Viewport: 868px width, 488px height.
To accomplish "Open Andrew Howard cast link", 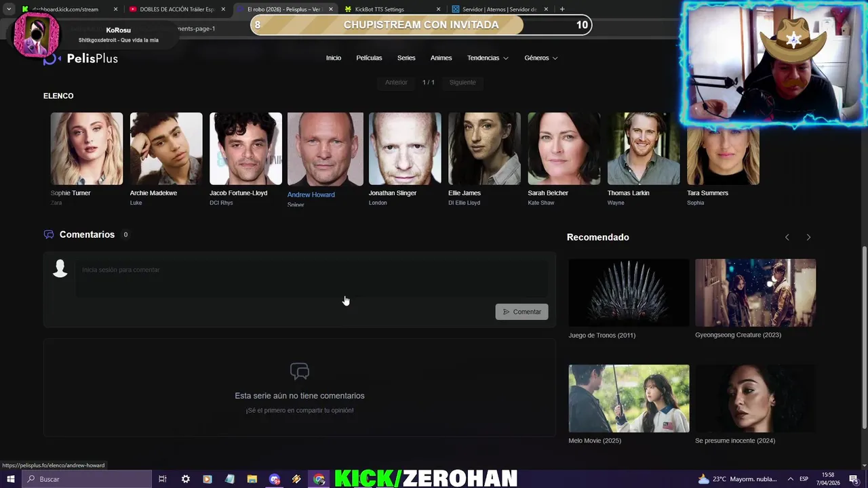I will click(x=311, y=195).
